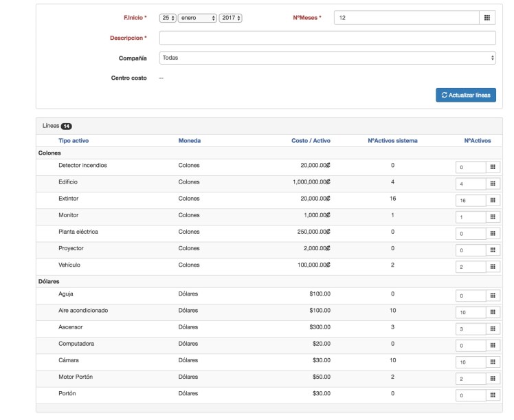Image resolution: width=514 pixels, height=420 pixels.
Task: Click NºActivos input for Vehículo row
Action: (471, 267)
